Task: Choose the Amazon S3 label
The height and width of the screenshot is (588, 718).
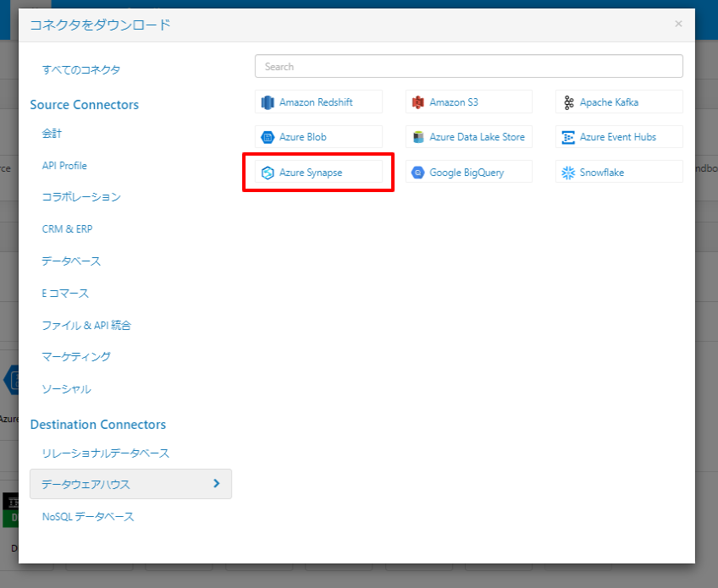Action: pyautogui.click(x=454, y=102)
